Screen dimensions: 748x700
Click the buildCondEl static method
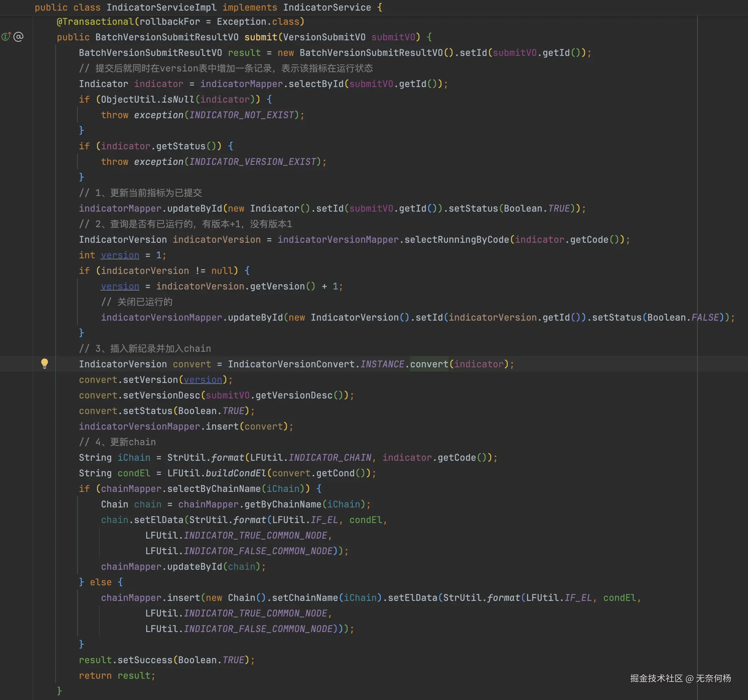coord(236,473)
